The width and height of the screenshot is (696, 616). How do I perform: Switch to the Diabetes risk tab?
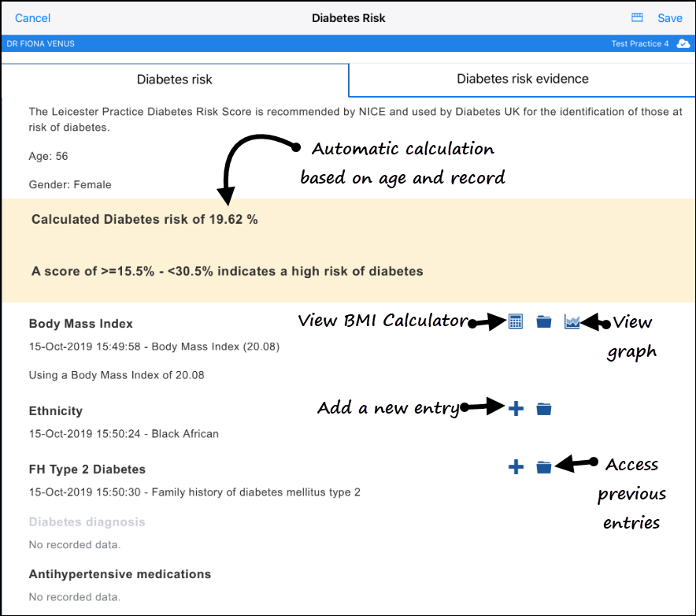[175, 80]
